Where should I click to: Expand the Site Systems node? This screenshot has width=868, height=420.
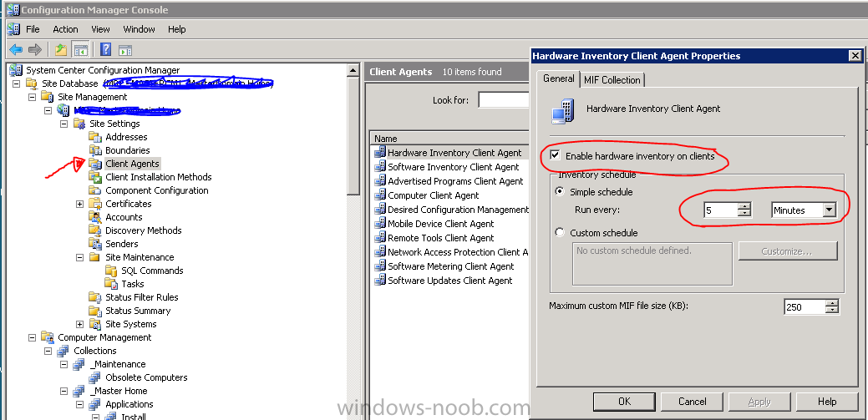point(79,324)
